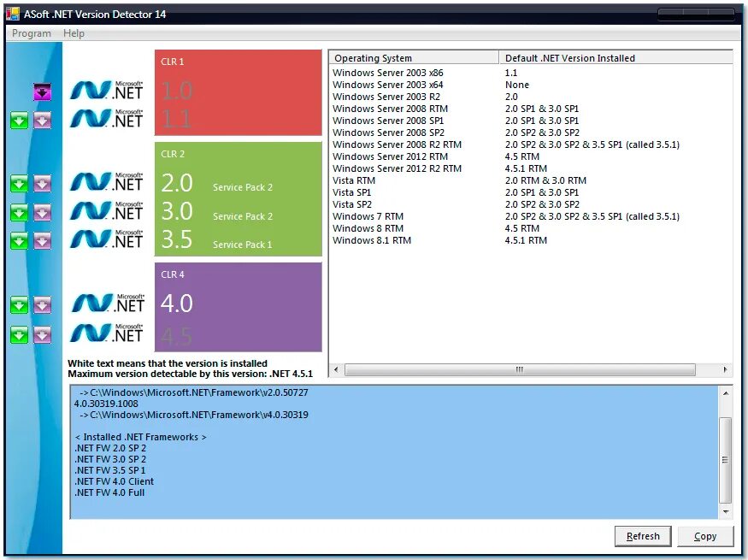Click the Microsoft .NET logo next to 1.1
The image size is (748, 560).
click(106, 118)
